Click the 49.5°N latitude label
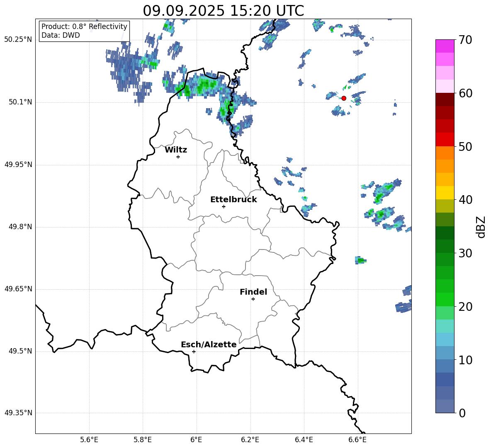Image resolution: width=491 pixels, height=448 pixels. (x=20, y=351)
